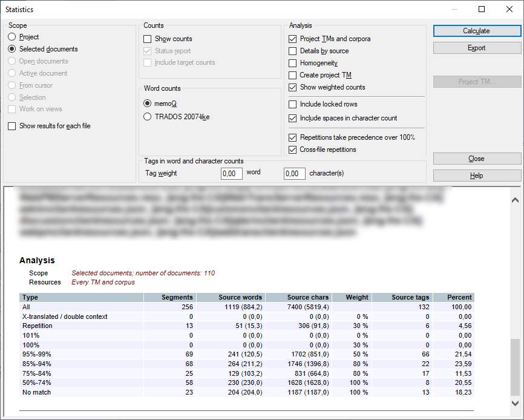This screenshot has height=420, width=524.
Task: Export the statistics report
Action: point(477,48)
